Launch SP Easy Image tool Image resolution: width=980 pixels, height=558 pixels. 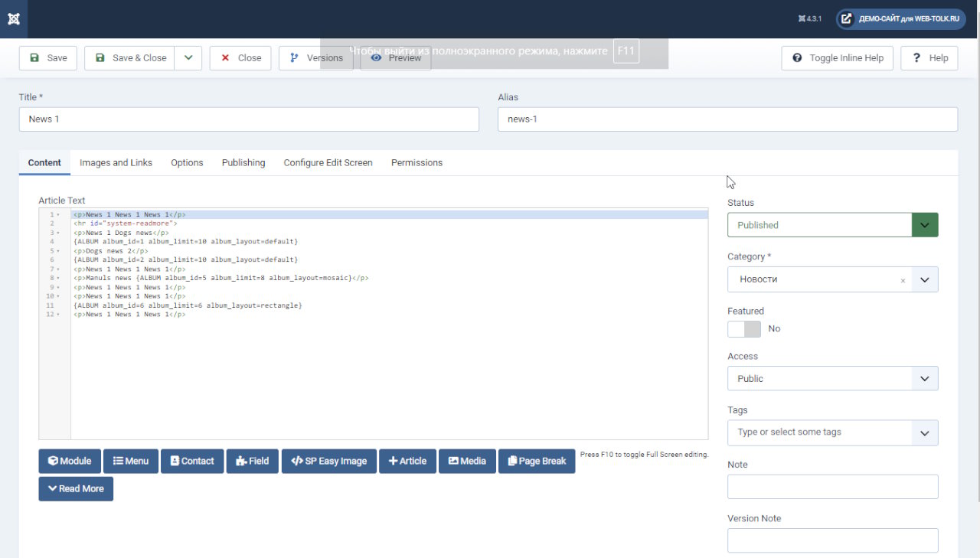329,461
